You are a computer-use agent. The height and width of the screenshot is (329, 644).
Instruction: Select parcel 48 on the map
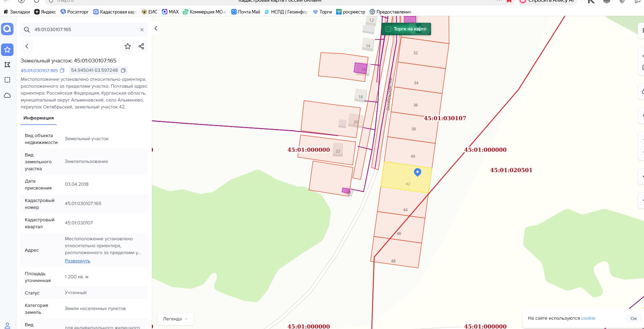(x=396, y=252)
